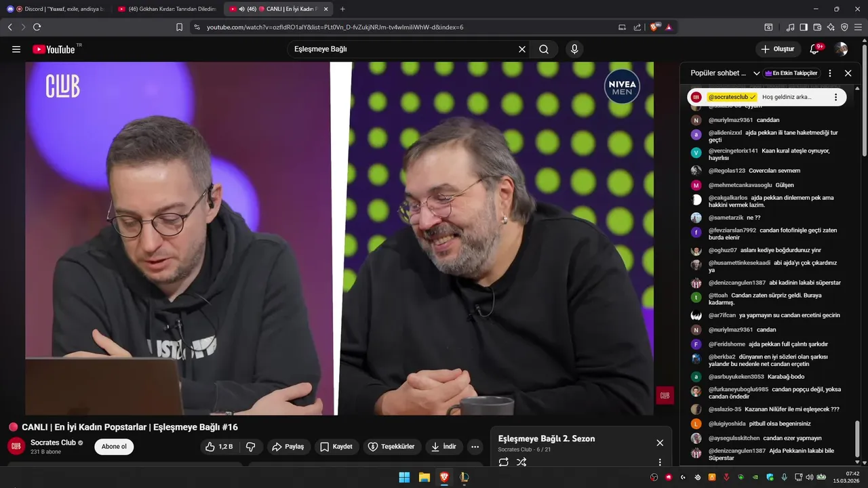Viewport: 868px width, 488px height.
Task: Open the Windows Start button
Action: coord(404,477)
